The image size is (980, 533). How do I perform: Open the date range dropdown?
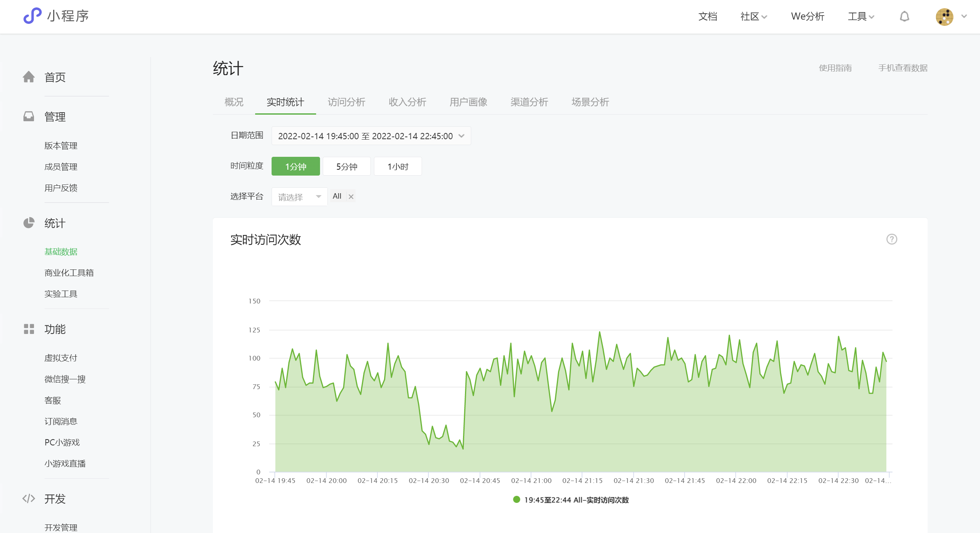[x=371, y=136]
